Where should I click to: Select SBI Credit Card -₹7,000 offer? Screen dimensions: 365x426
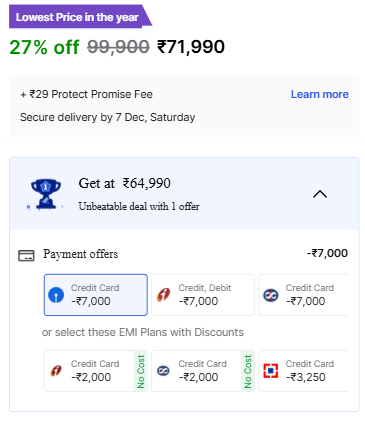click(96, 295)
